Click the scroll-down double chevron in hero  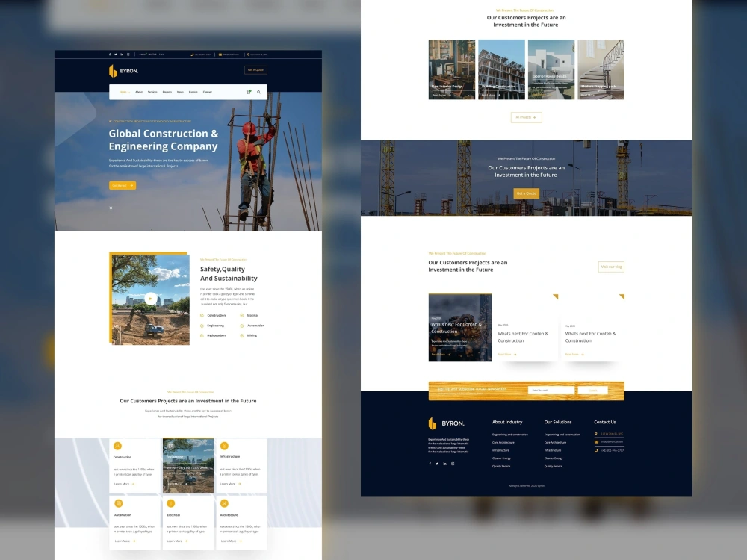pyautogui.click(x=111, y=208)
